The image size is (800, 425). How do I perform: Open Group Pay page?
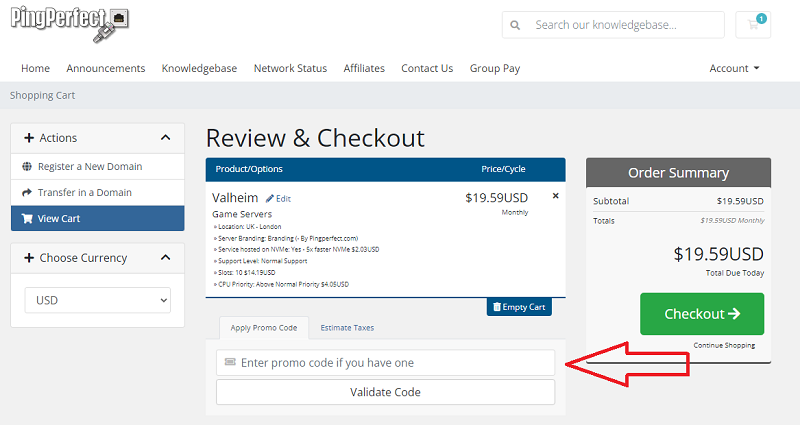tap(495, 68)
